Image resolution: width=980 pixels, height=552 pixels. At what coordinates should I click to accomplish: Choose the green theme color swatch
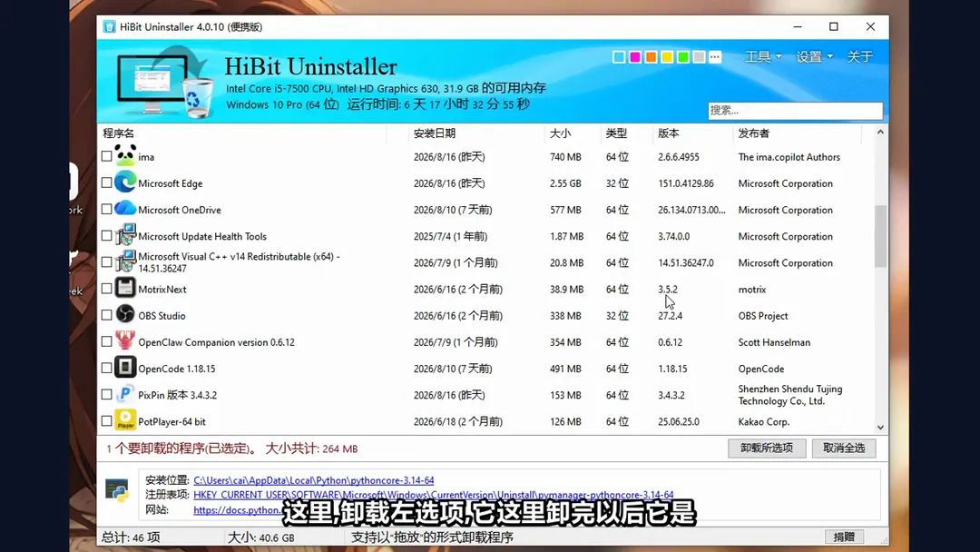coord(683,57)
